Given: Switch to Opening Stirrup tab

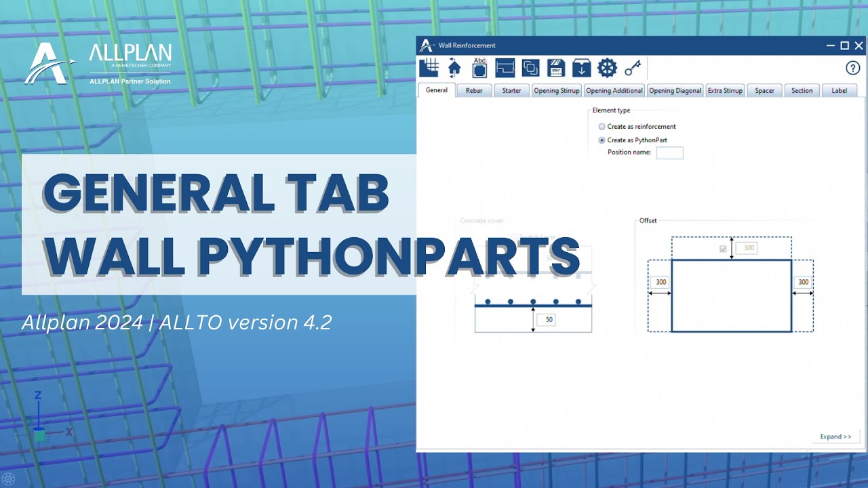Looking at the screenshot, I should (556, 91).
